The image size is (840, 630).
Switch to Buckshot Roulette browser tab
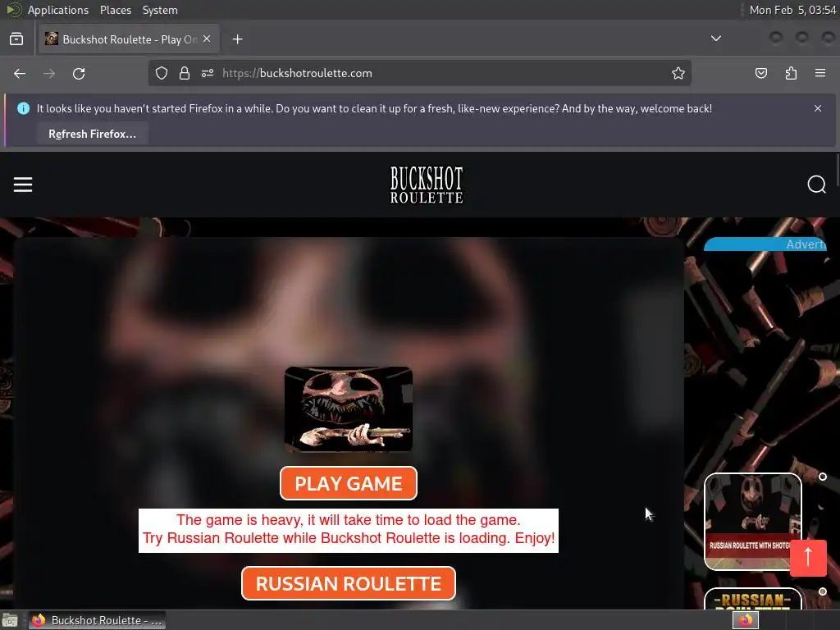(129, 39)
